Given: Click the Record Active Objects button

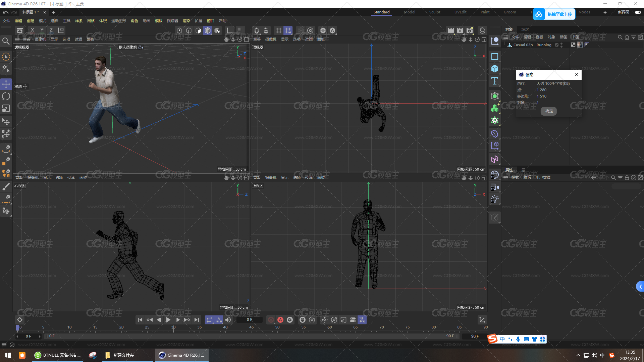Looking at the screenshot, I should pos(271,320).
